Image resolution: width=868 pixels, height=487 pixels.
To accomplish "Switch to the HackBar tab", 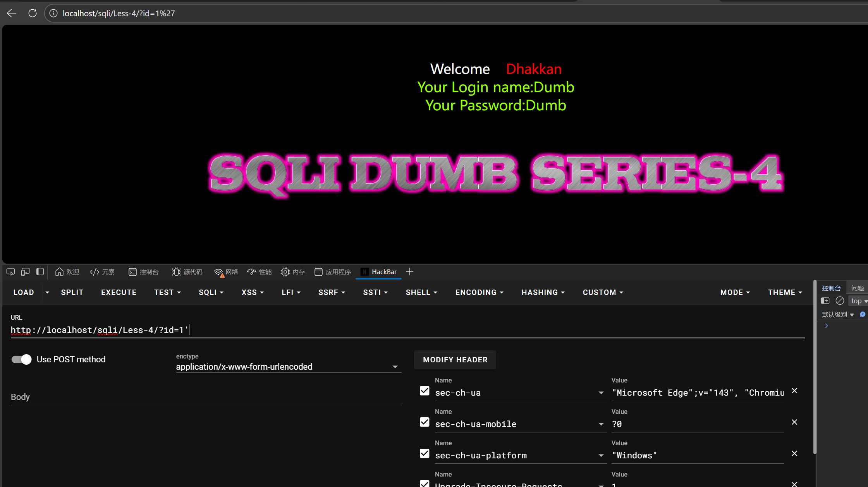I will point(379,272).
